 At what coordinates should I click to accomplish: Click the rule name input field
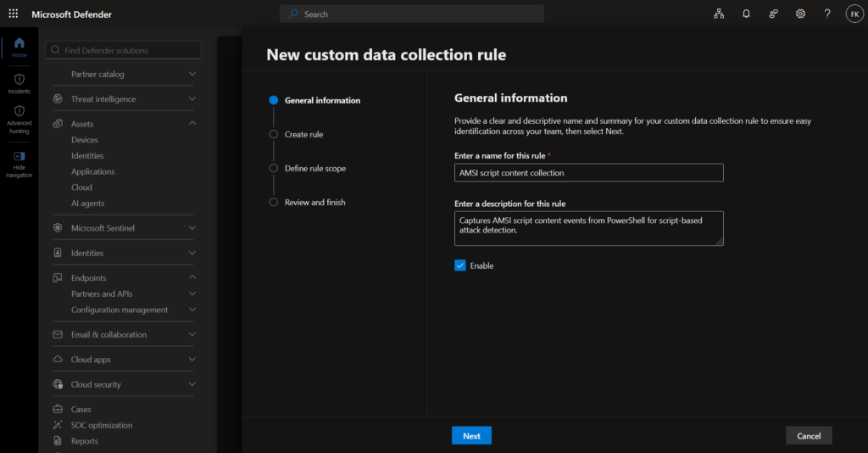coord(588,172)
